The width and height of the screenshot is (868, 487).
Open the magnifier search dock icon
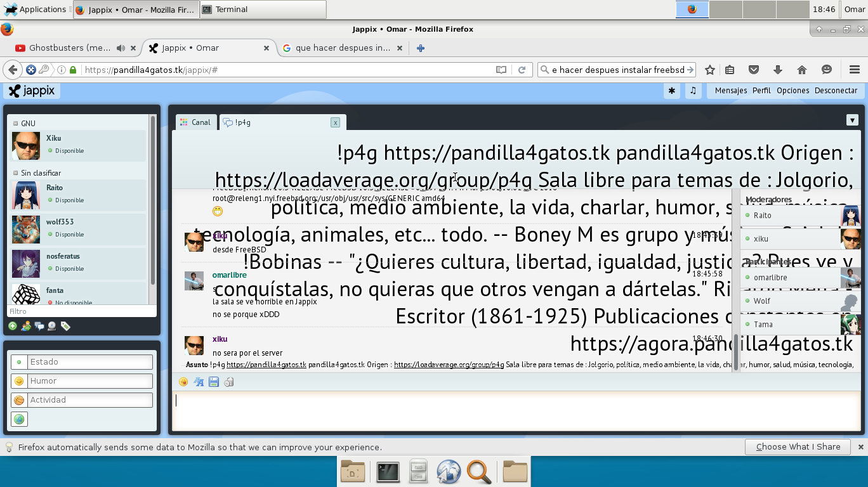(479, 472)
